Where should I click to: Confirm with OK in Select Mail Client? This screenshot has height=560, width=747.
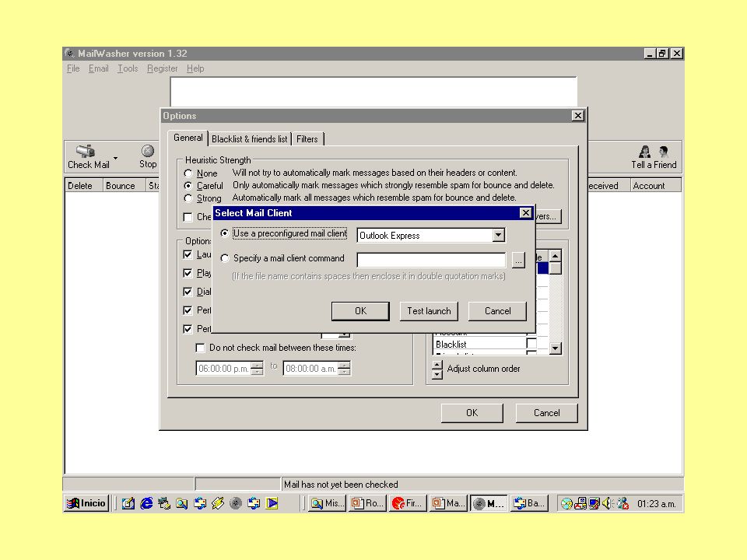[x=360, y=311]
